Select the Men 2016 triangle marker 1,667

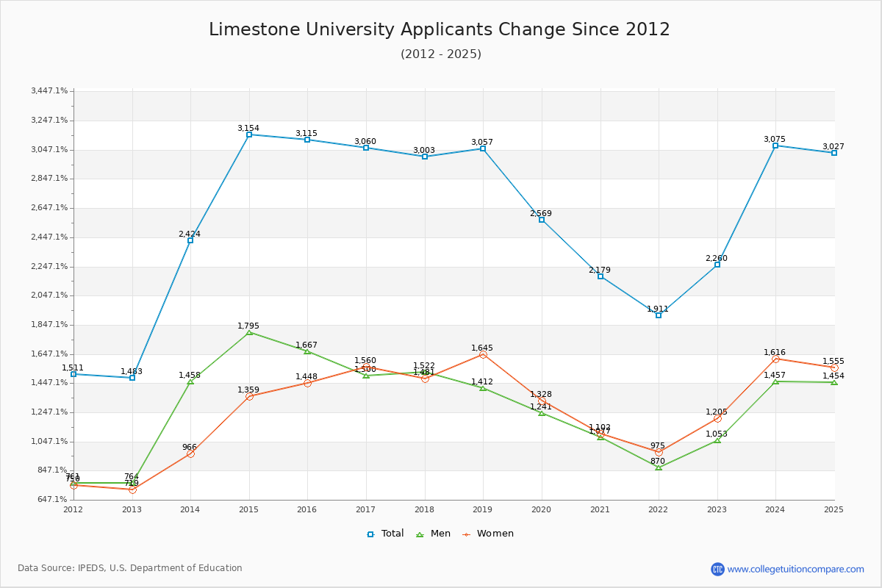[307, 351]
